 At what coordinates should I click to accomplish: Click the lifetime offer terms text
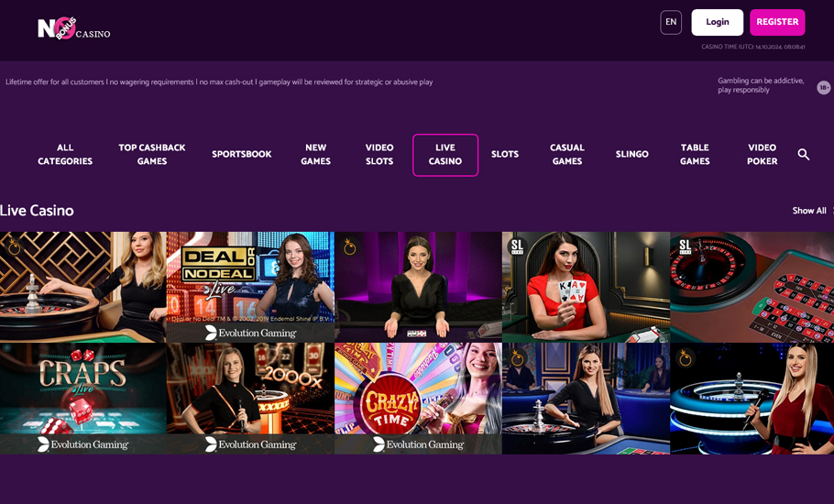219,82
